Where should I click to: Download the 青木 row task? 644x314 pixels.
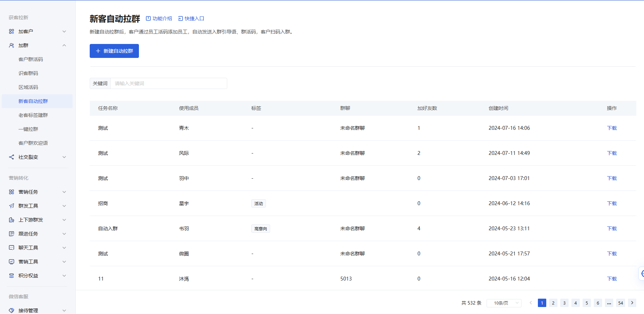612,128
